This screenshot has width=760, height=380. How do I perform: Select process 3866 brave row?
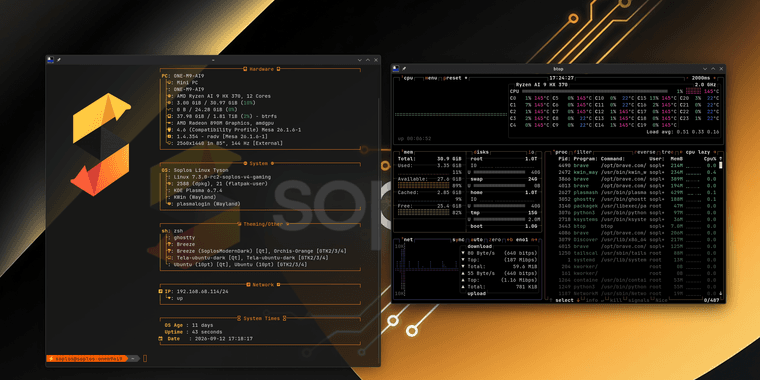pos(636,179)
